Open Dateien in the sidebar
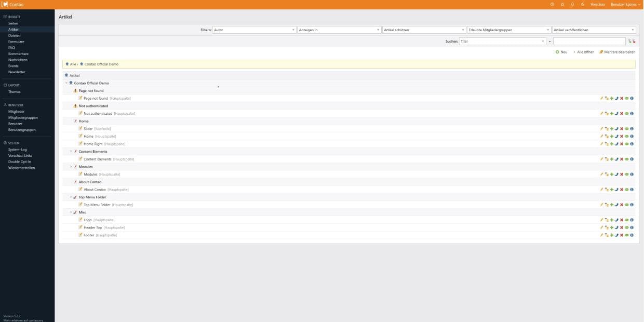Viewport: 644px width, 322px height. pyautogui.click(x=14, y=35)
